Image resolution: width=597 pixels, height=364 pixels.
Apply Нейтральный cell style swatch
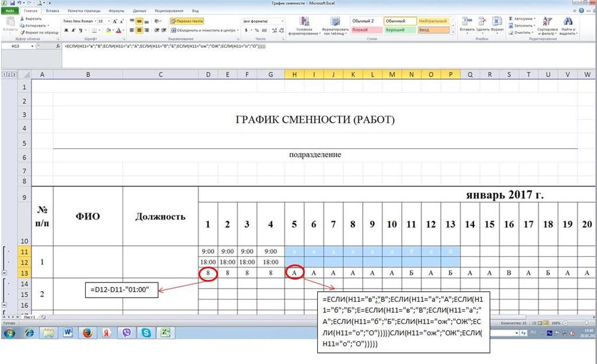[433, 21]
